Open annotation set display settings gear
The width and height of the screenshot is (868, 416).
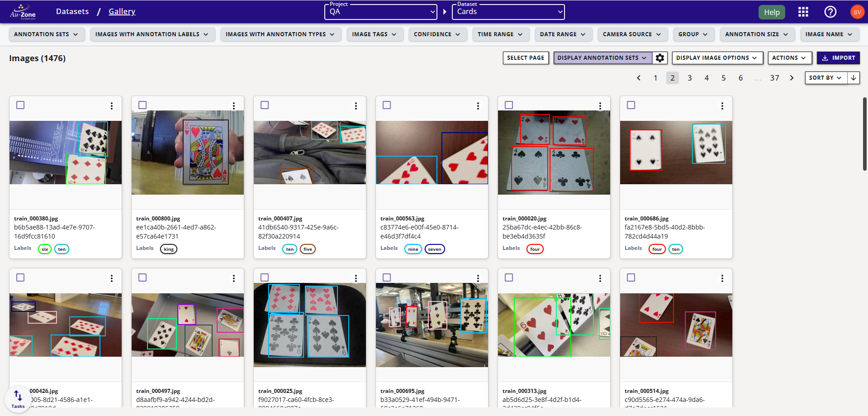[x=660, y=58]
